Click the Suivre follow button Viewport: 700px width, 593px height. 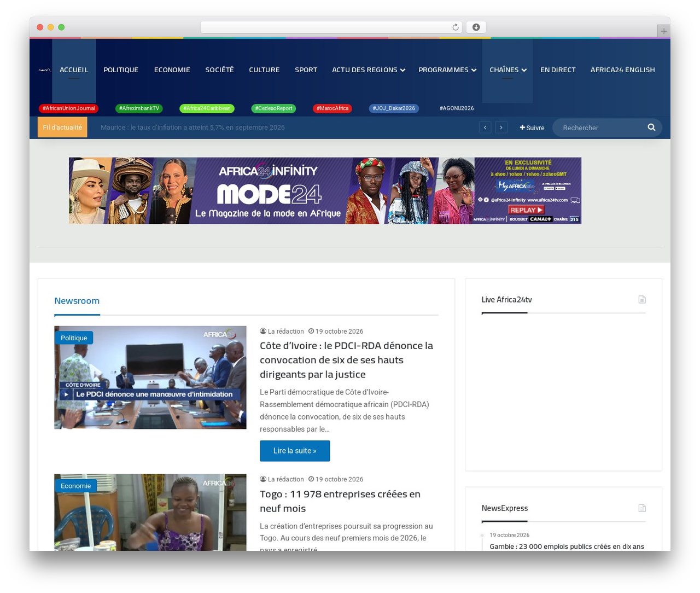(532, 127)
